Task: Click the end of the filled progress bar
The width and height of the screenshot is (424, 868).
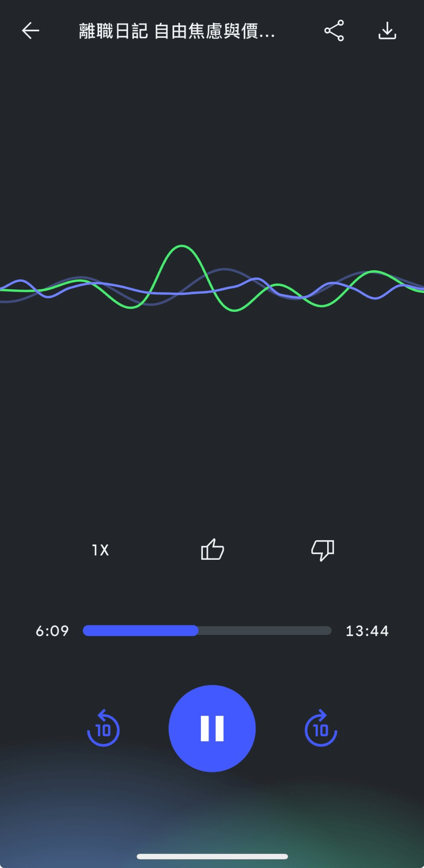Action: (x=196, y=631)
